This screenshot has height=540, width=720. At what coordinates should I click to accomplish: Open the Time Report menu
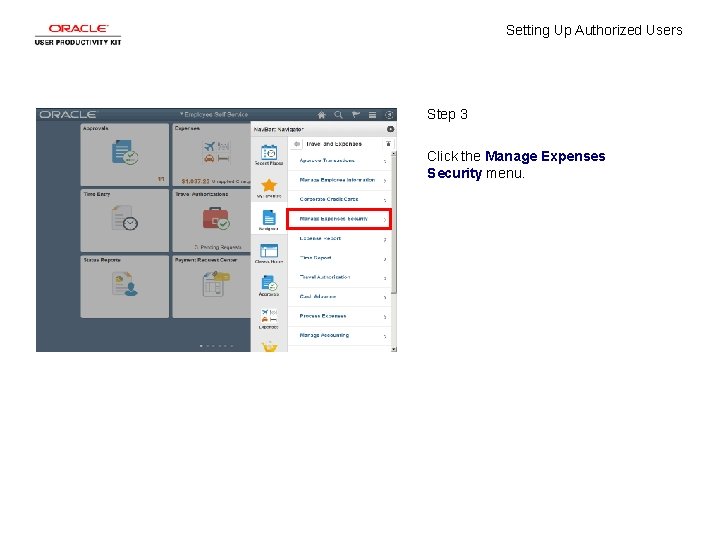(x=339, y=258)
